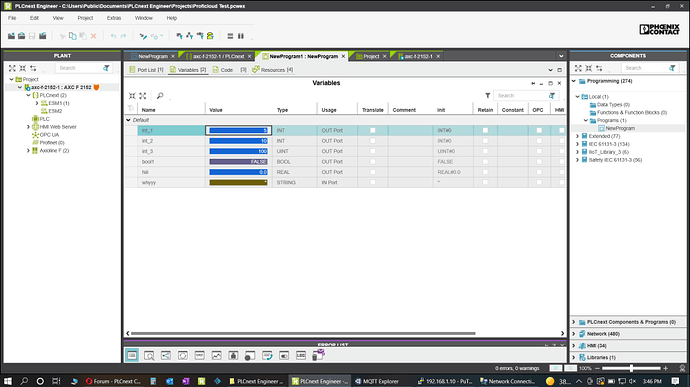Click the filter funnel beside Variables search
The width and height of the screenshot is (690, 387).
pos(488,96)
